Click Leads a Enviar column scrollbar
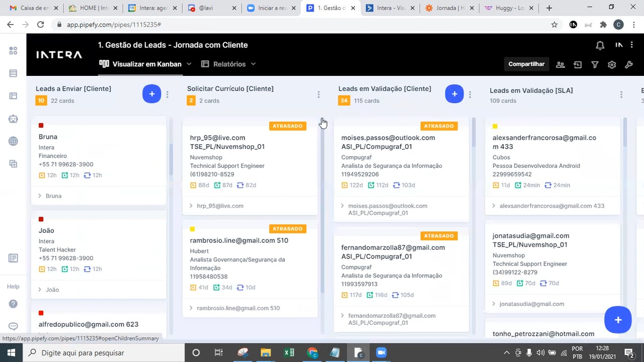This screenshot has width=644, height=362. point(171,159)
